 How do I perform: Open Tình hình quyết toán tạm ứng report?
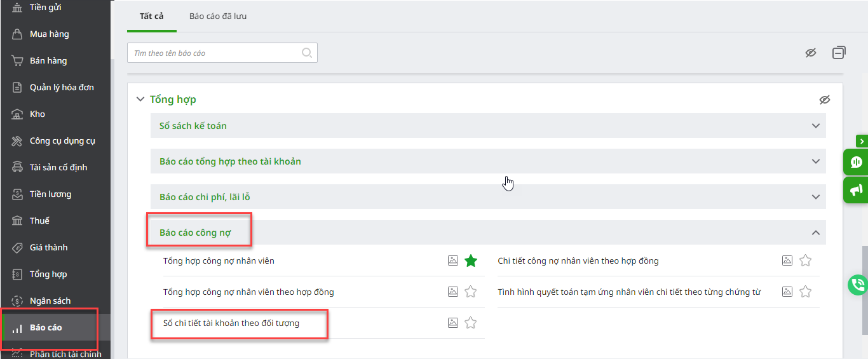coord(629,292)
